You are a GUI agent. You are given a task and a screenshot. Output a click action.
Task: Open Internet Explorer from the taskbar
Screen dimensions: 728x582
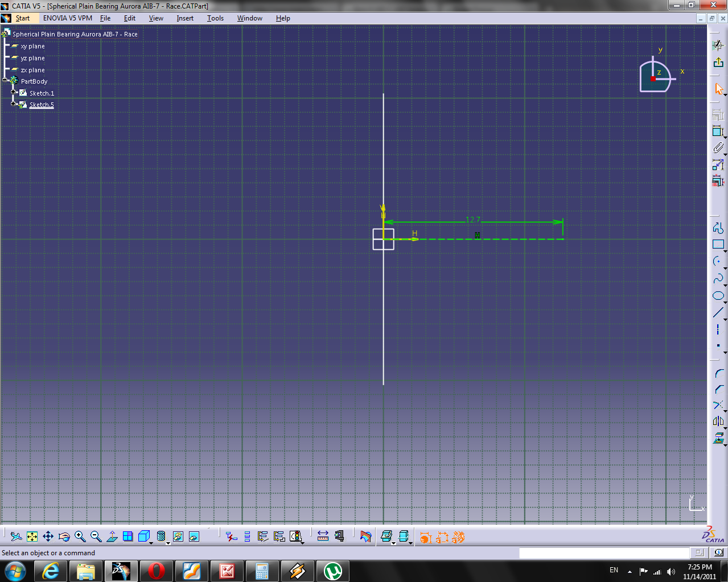pyautogui.click(x=51, y=571)
